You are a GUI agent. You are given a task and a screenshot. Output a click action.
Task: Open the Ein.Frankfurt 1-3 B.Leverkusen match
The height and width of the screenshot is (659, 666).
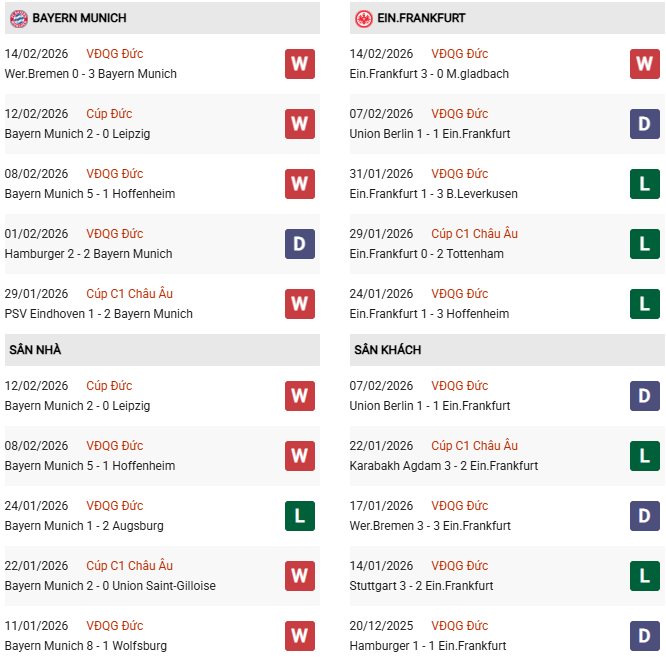[434, 194]
